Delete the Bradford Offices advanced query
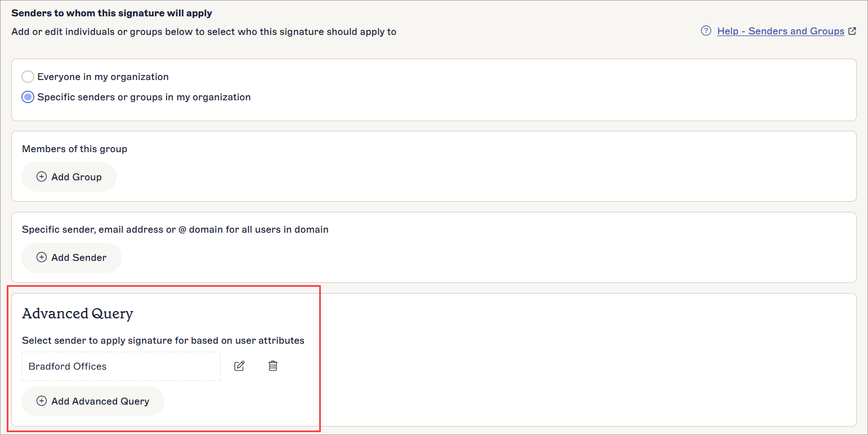This screenshot has width=868, height=435. (x=273, y=366)
